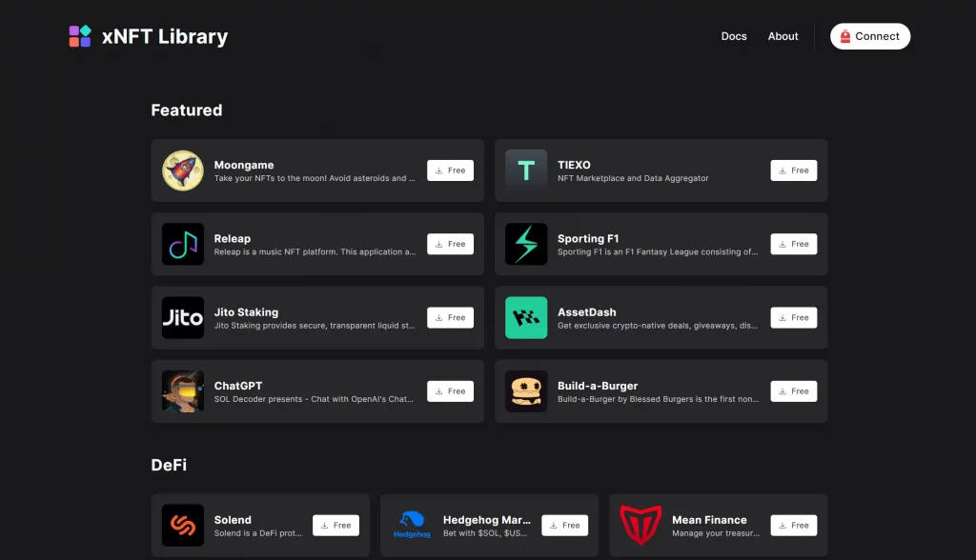Install Moongame with Free button
This screenshot has width=976, height=560.
(450, 170)
